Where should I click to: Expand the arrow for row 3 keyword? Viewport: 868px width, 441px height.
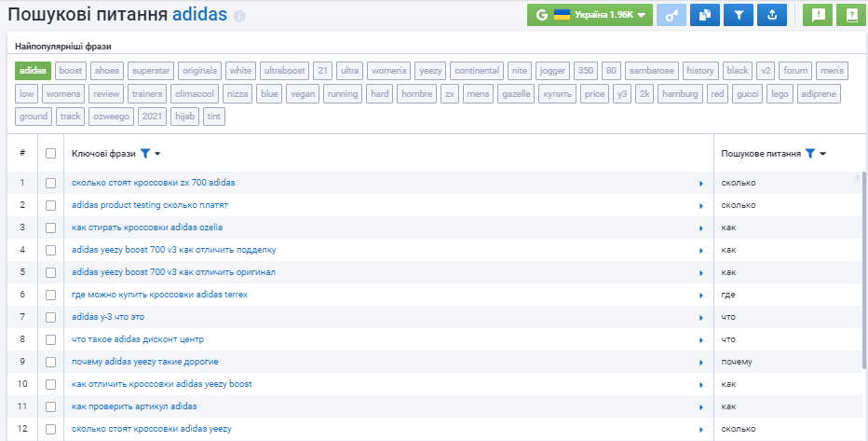[700, 227]
